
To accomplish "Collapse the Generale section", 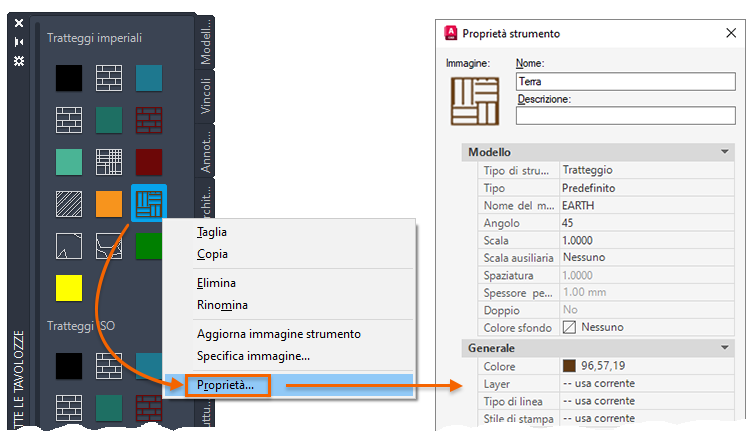I will (x=725, y=348).
